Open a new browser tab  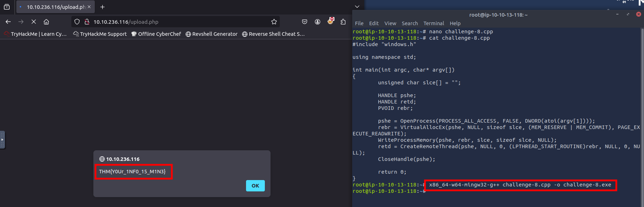point(103,7)
